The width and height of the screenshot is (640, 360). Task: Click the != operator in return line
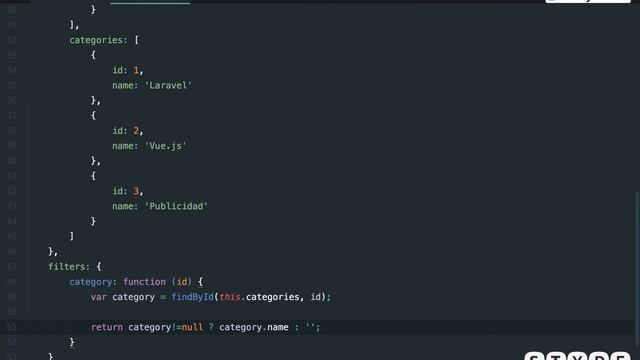point(176,327)
